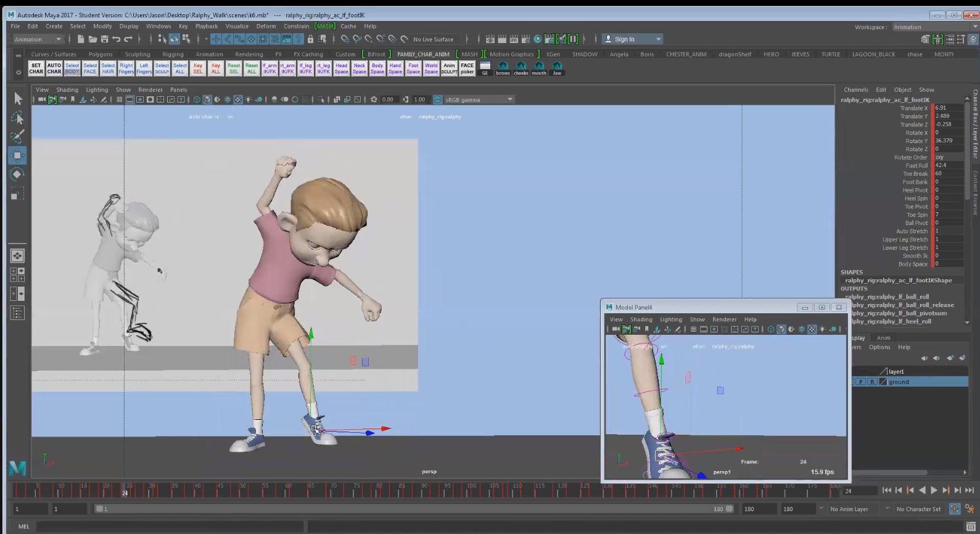Open the shelf options gear menu
The width and height of the screenshot is (980, 534).
click(19, 72)
